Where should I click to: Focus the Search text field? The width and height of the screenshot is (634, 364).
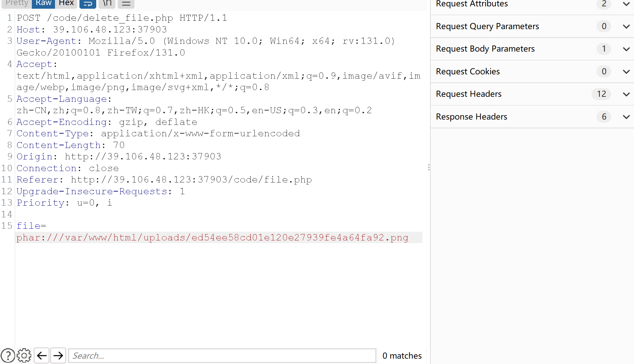click(x=222, y=355)
